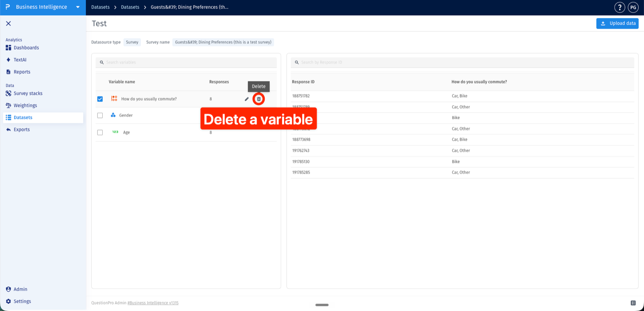Click the Gender variable type icon
The image size is (644, 311).
[x=113, y=115]
